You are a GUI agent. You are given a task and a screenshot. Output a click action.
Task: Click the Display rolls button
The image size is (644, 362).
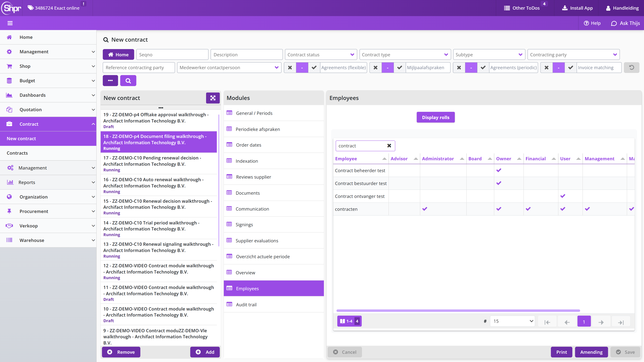coord(436,117)
